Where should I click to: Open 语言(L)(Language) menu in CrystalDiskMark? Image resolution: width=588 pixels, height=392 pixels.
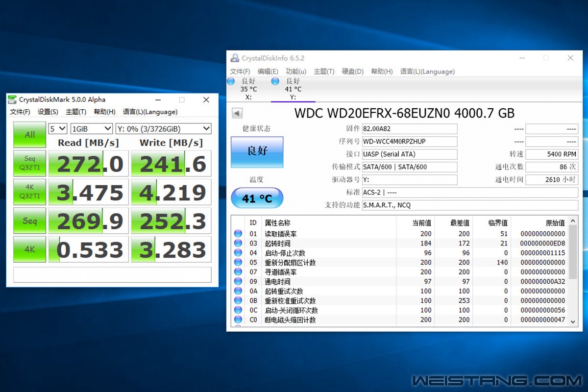coord(150,112)
